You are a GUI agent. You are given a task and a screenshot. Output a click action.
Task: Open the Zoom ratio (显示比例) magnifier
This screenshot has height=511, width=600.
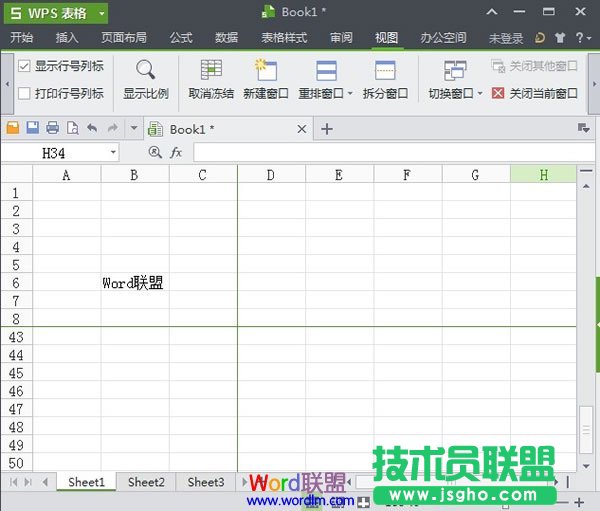[x=146, y=69]
